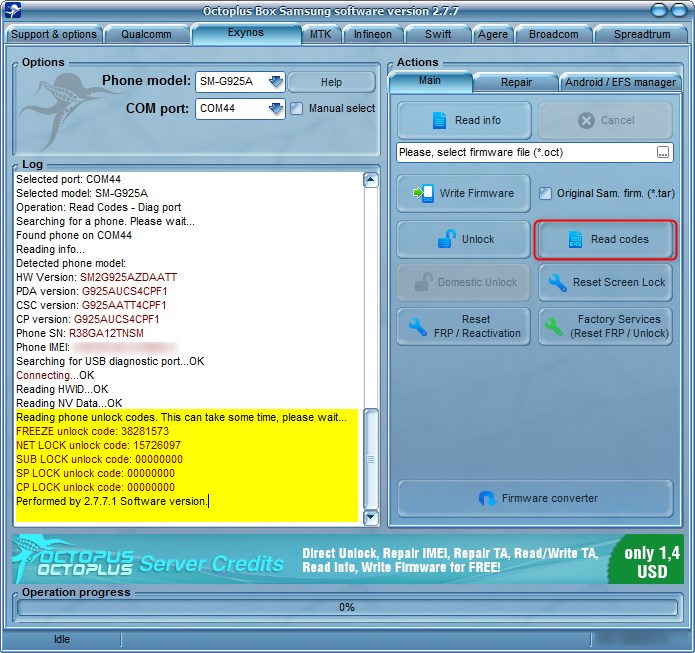Image resolution: width=695 pixels, height=653 pixels.
Task: Open the MTK tab
Action: coord(320,34)
